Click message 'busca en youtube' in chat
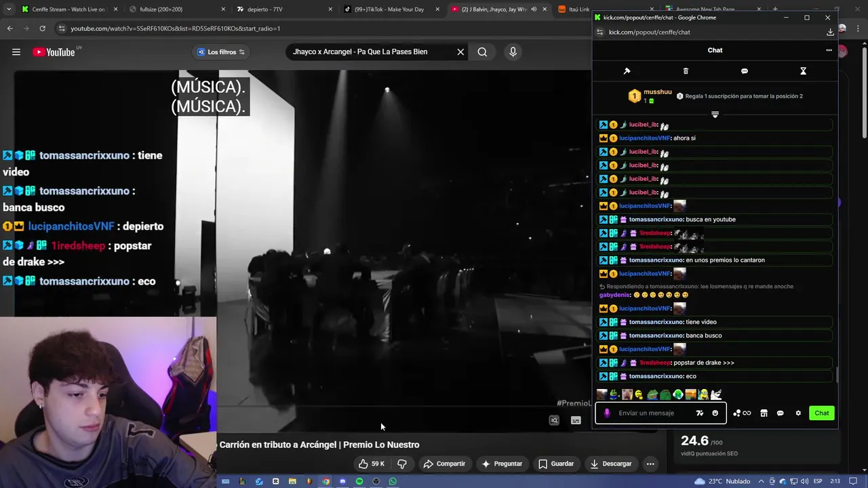This screenshot has height=488, width=868. (x=711, y=220)
